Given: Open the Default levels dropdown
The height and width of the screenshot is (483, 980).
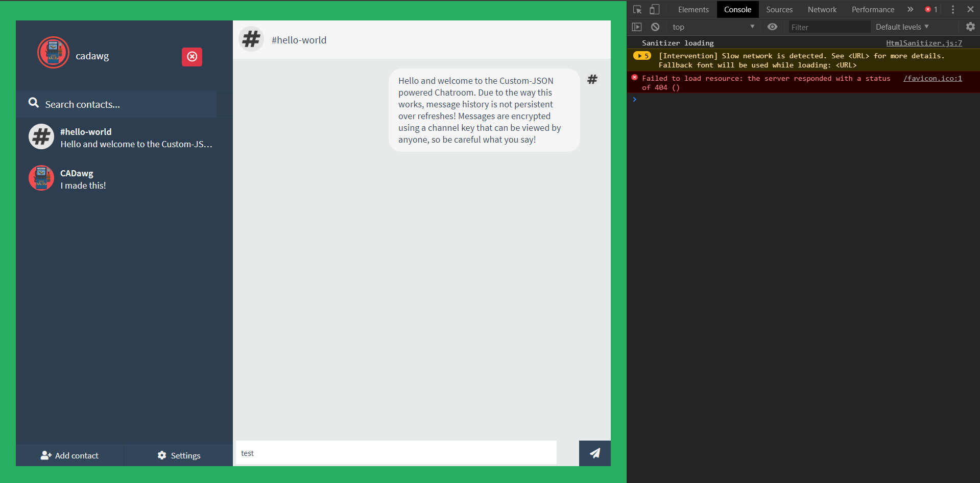Looking at the screenshot, I should [x=902, y=27].
